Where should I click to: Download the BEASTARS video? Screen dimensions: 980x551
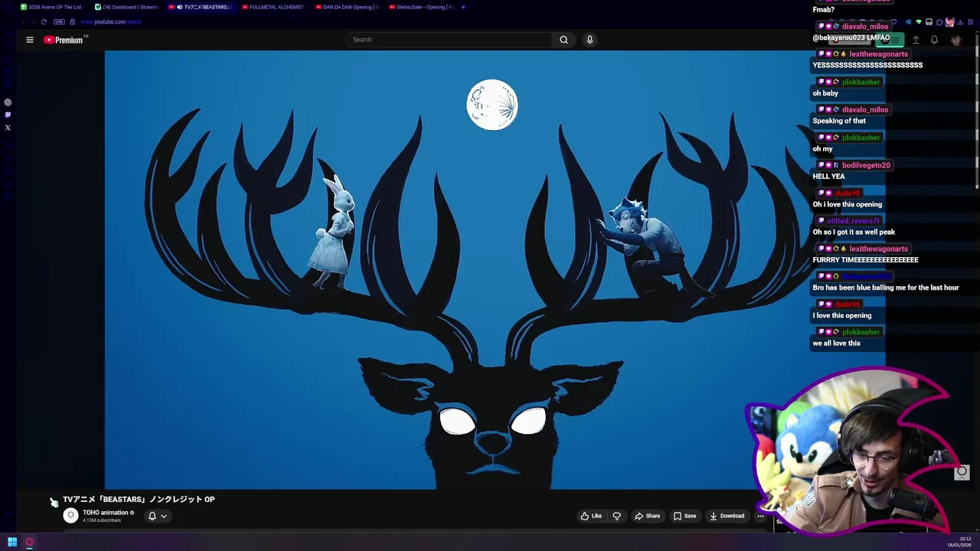tap(727, 516)
